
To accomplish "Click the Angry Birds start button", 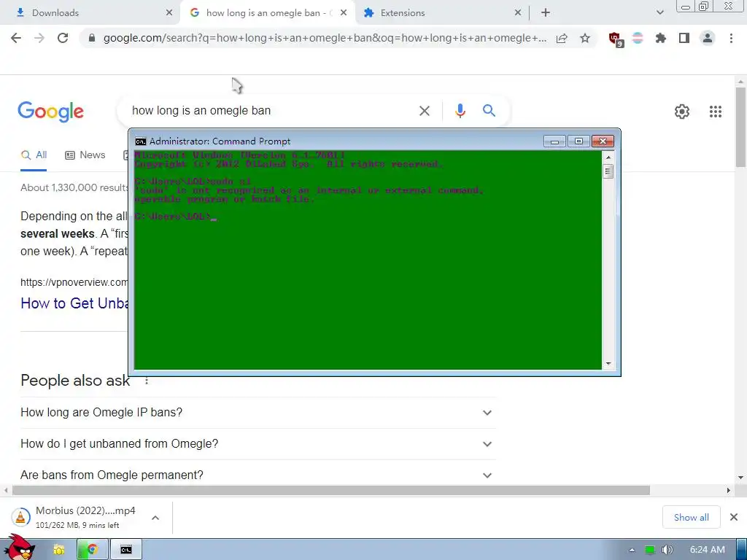I will [x=18, y=548].
